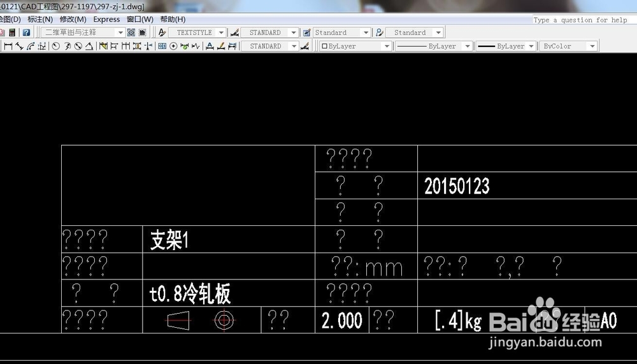
Task: Select the '??: mm' unit text
Action: (367, 267)
